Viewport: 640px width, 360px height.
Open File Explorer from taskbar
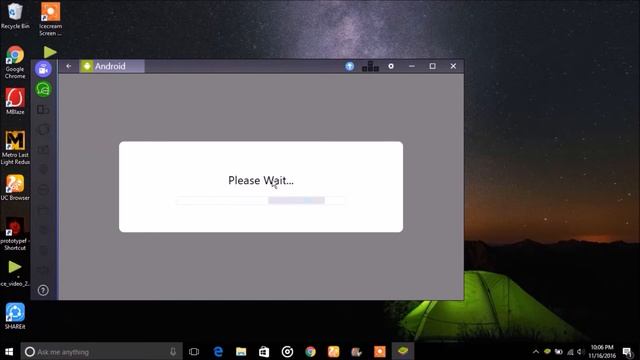pos(241,351)
